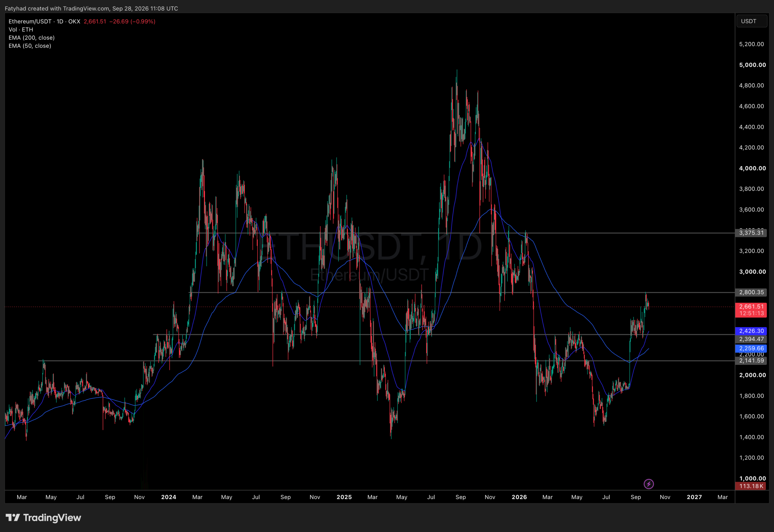Click the 1,000.00 axis price
Viewport: 774px width, 532px height.
pos(752,478)
